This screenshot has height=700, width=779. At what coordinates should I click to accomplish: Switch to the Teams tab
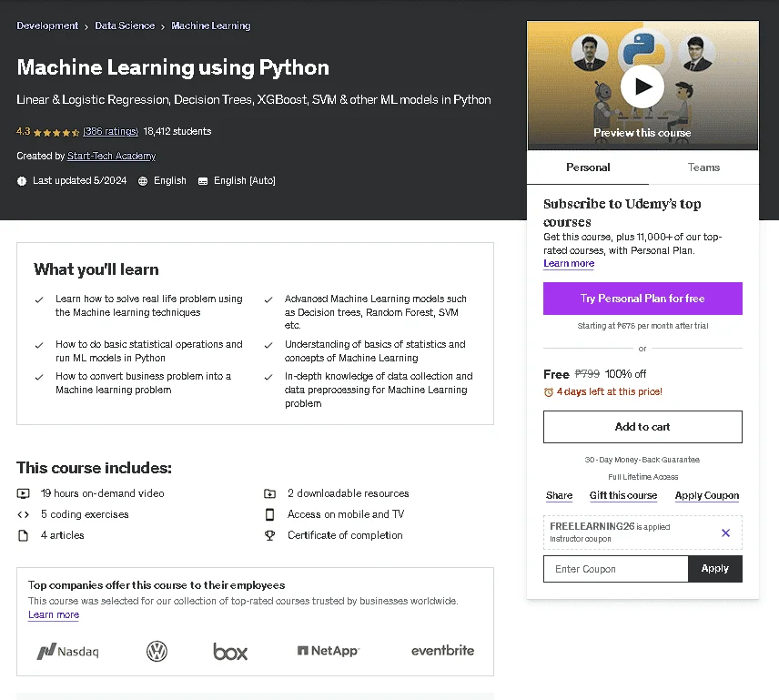703,167
